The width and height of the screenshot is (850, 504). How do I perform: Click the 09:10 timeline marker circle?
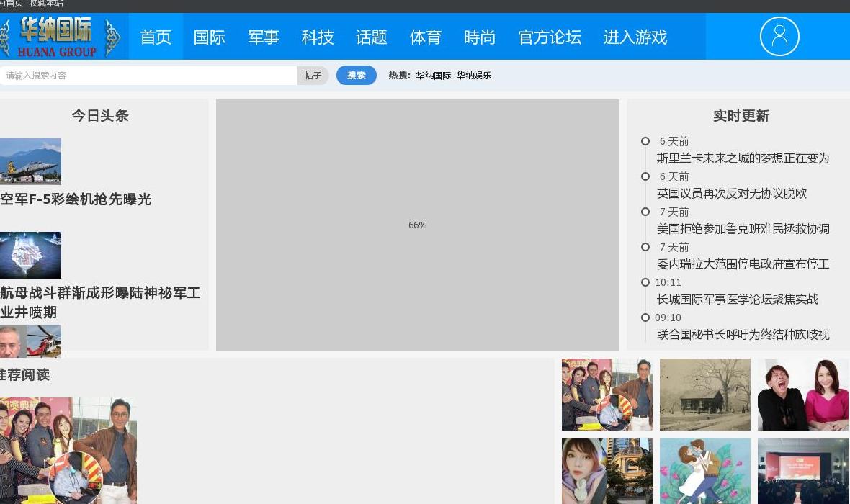click(645, 318)
